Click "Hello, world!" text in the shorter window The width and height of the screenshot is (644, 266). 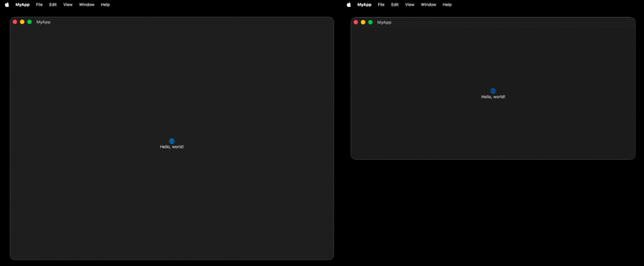[x=493, y=97]
